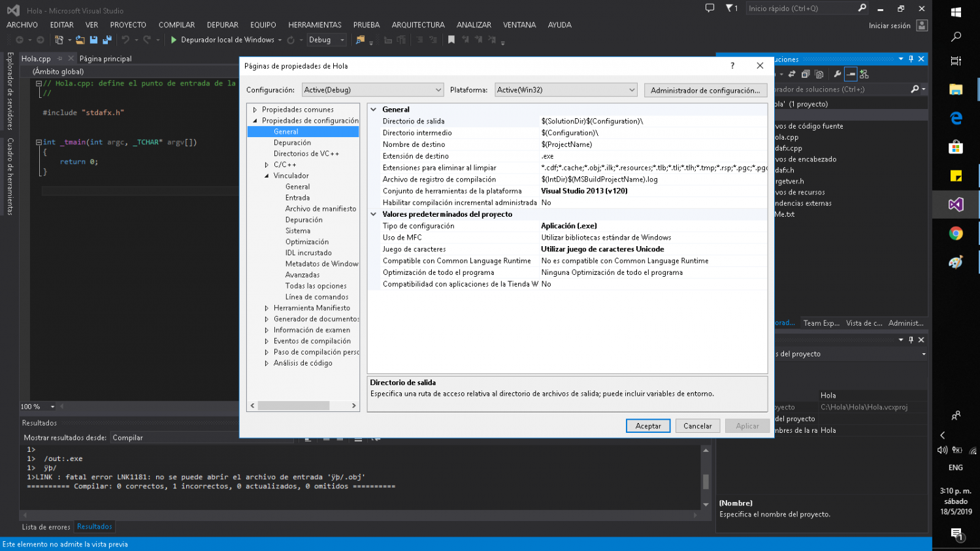The height and width of the screenshot is (551, 980).
Task: Switch to the Lista de errores tab
Action: pyautogui.click(x=46, y=527)
